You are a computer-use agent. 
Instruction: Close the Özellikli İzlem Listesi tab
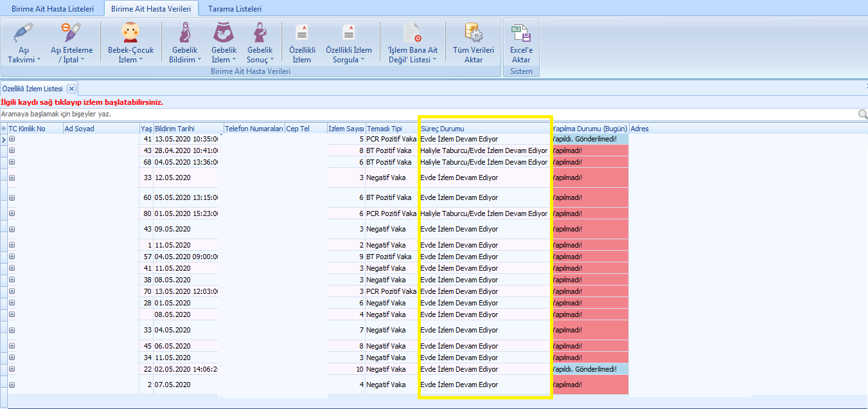pyautogui.click(x=71, y=89)
